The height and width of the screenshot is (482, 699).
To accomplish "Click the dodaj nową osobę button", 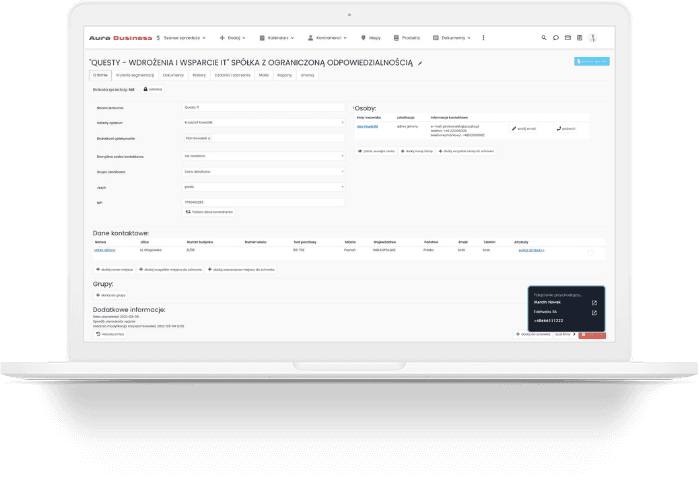I will coord(417,152).
